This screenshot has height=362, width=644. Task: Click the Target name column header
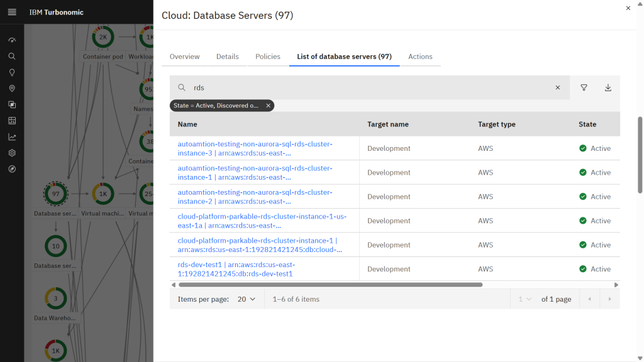point(387,124)
